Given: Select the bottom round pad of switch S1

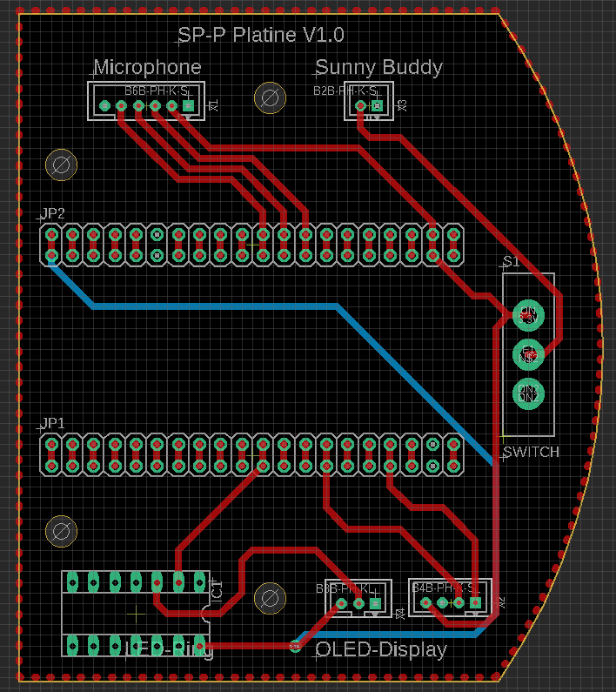Looking at the screenshot, I should coord(528,393).
